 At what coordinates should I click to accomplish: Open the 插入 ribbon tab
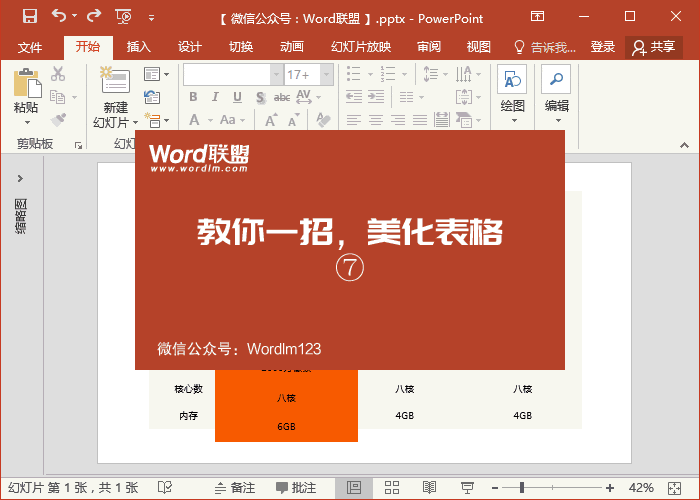tap(139, 47)
